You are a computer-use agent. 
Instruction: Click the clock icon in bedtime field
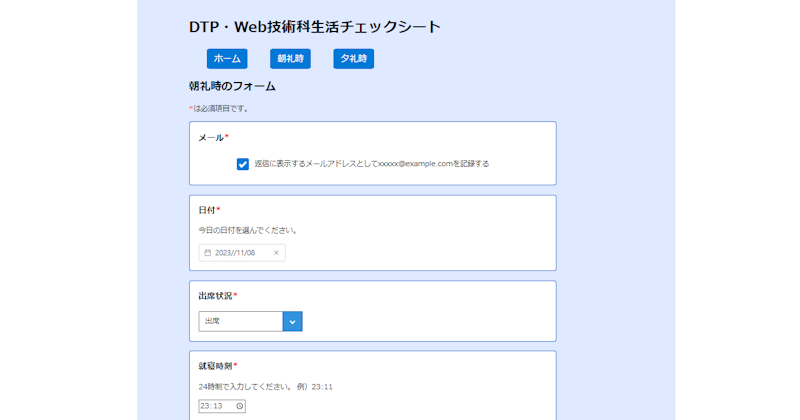[x=239, y=406]
